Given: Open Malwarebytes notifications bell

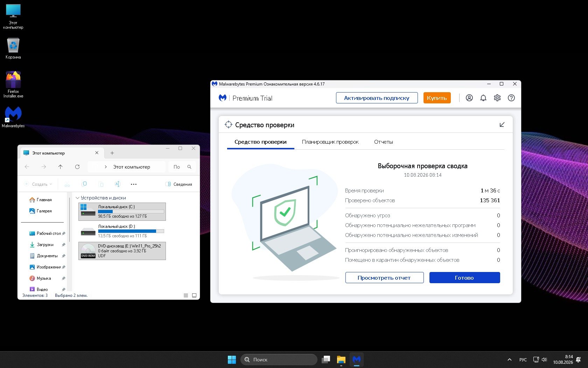Looking at the screenshot, I should click(483, 98).
